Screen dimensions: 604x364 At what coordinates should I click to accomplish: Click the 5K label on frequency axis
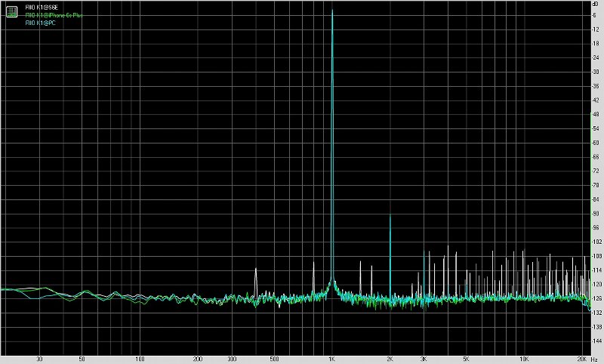(x=467, y=359)
